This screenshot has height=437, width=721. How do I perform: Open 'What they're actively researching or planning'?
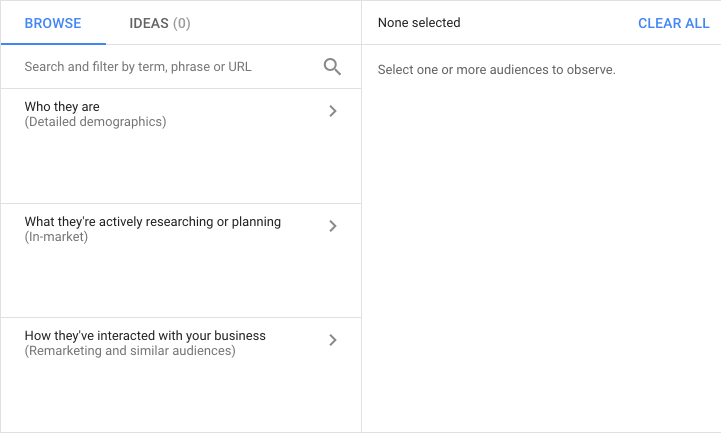click(x=152, y=221)
